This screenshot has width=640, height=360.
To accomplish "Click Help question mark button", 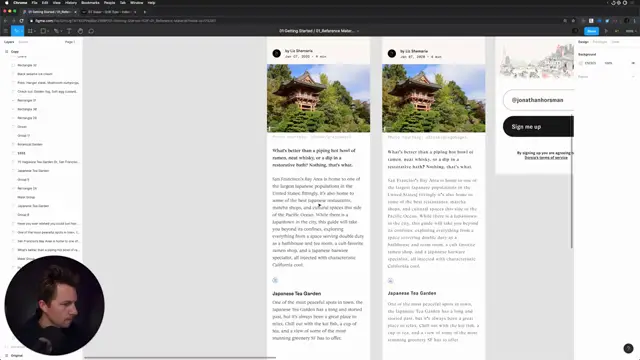I will tap(628, 348).
